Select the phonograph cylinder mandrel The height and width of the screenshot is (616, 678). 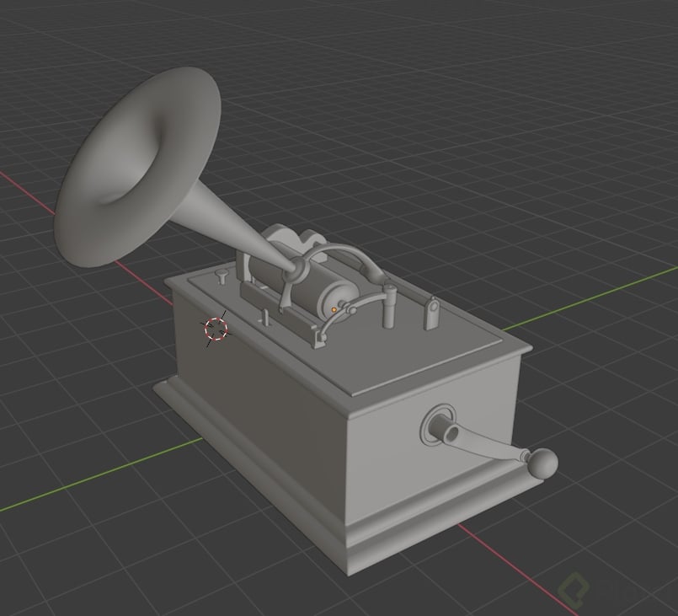click(x=302, y=283)
